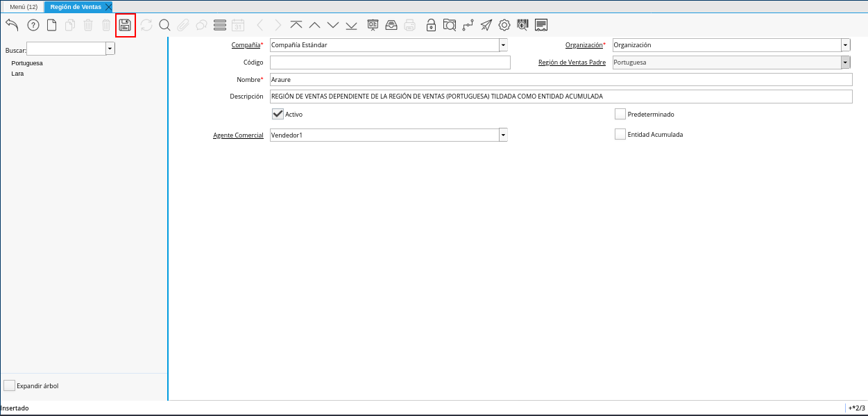Go to the last record arrow icon
868x416 pixels.
pos(351,26)
